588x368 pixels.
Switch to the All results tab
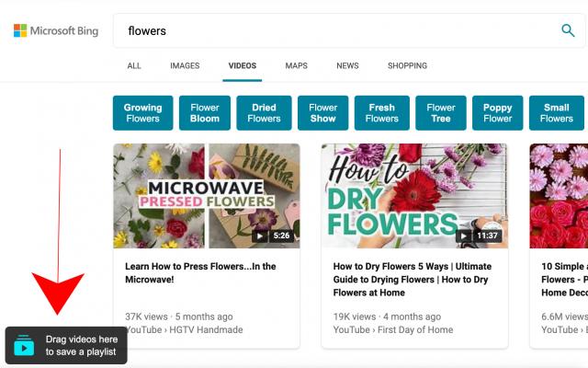pos(134,65)
